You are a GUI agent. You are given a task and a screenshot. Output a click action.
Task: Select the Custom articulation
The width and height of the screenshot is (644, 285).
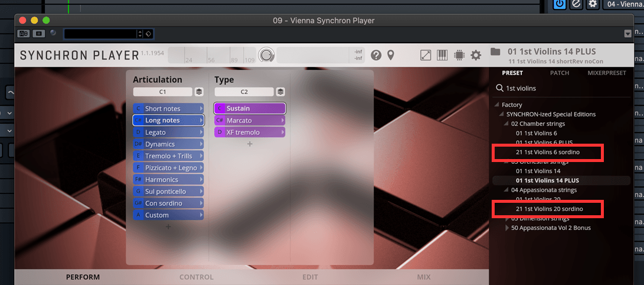click(x=168, y=215)
